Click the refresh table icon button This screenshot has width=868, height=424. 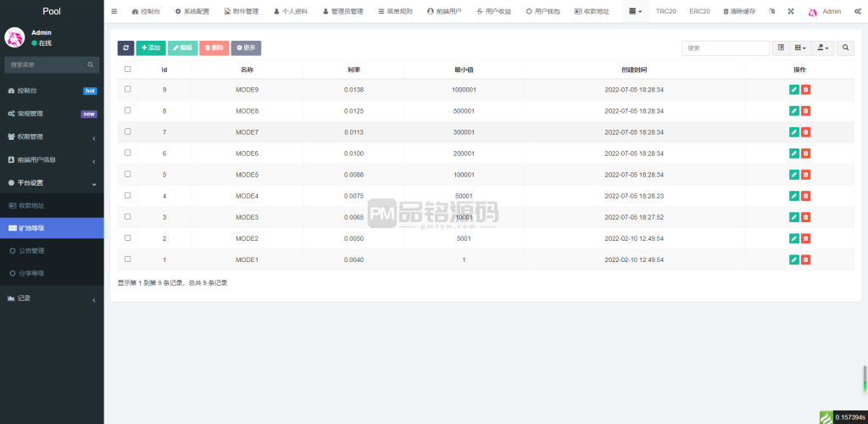(x=125, y=48)
